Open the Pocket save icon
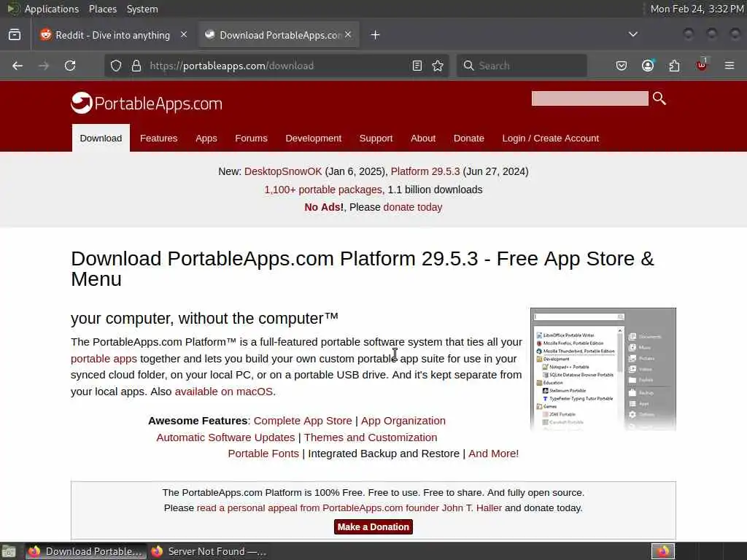The image size is (747, 560). [622, 66]
